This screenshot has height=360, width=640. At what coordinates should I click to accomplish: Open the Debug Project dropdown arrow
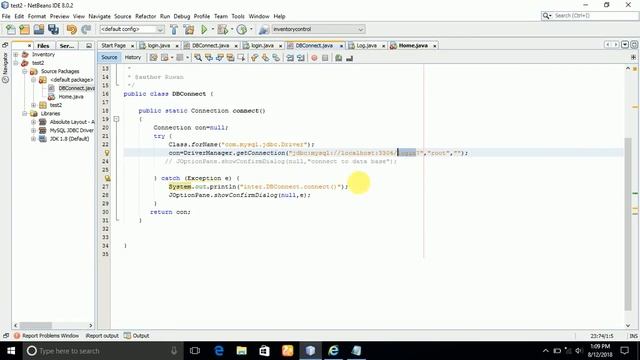(232, 29)
